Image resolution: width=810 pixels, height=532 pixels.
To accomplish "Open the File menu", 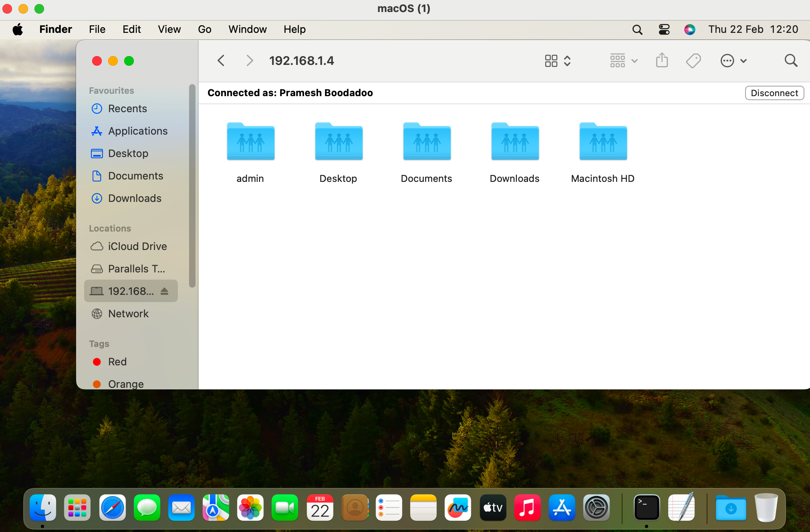I will [97, 29].
